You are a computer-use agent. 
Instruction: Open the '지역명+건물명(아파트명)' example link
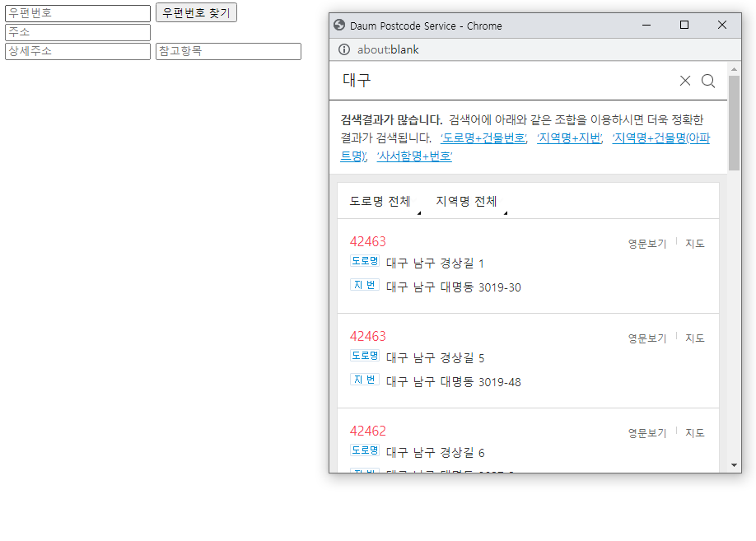[661, 138]
